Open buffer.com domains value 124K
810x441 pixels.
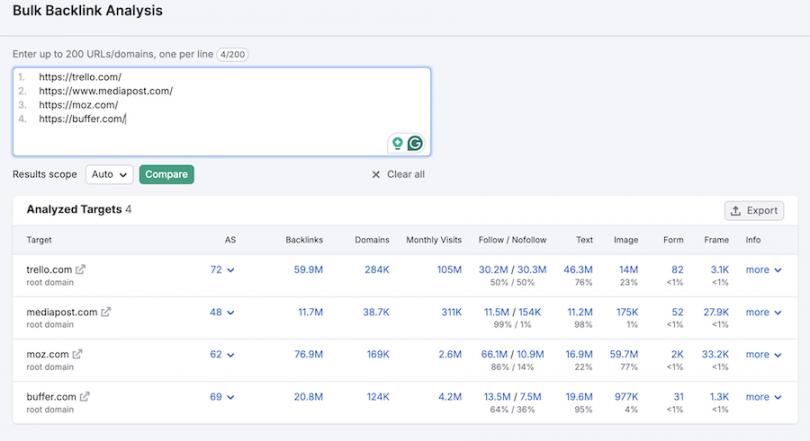tap(378, 397)
